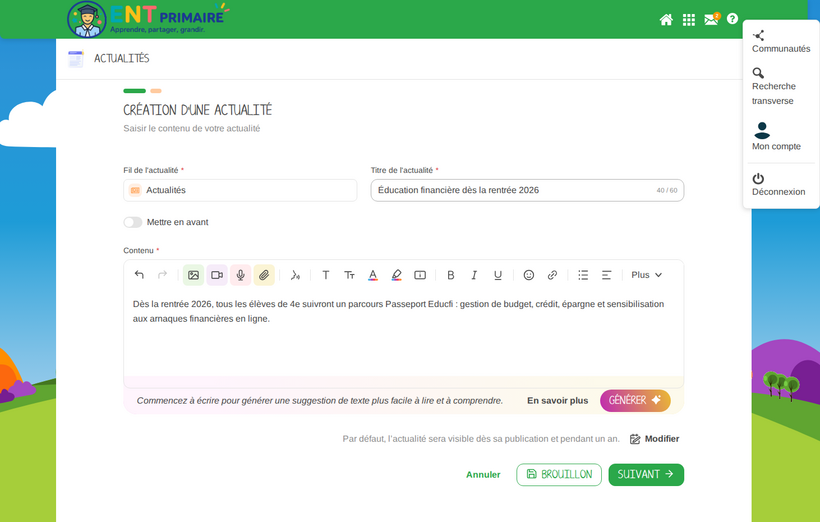Toggle the Mettre en avant switch
The width and height of the screenshot is (820, 522).
click(133, 222)
